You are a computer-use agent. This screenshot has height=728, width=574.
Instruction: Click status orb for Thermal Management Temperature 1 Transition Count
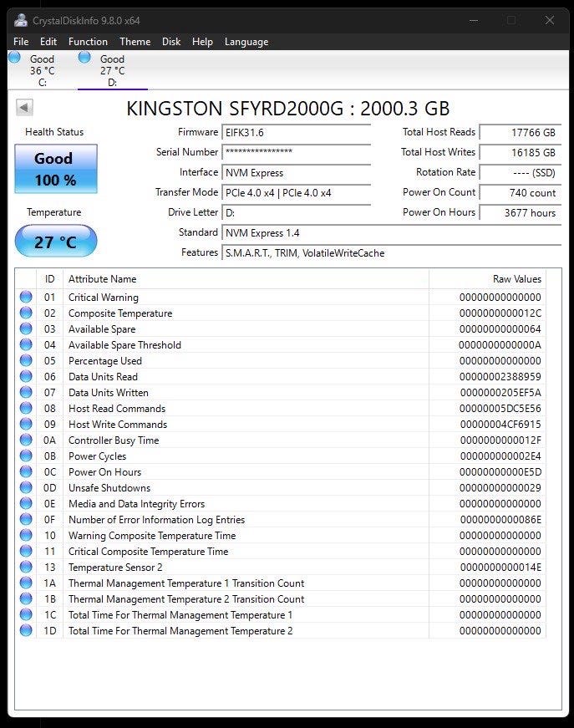click(x=26, y=583)
